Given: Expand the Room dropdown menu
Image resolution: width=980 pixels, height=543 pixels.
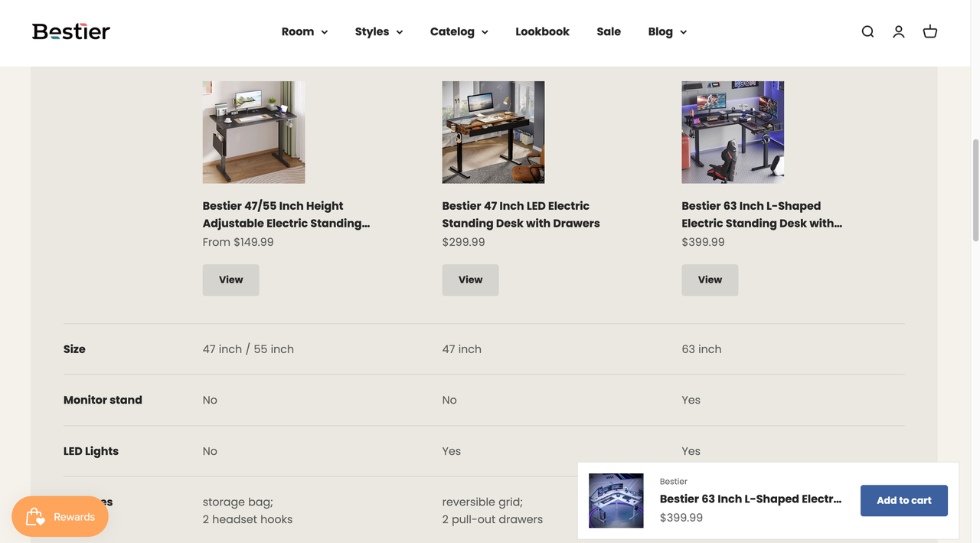Looking at the screenshot, I should (x=305, y=31).
